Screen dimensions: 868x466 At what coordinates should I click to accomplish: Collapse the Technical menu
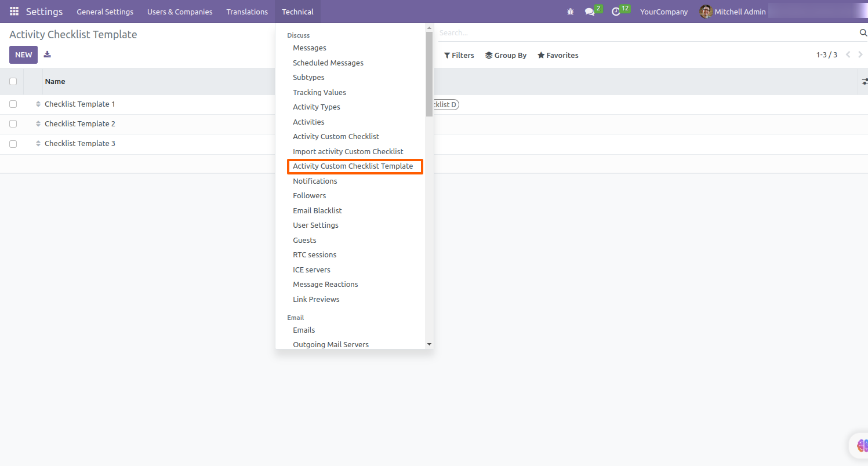pos(297,12)
